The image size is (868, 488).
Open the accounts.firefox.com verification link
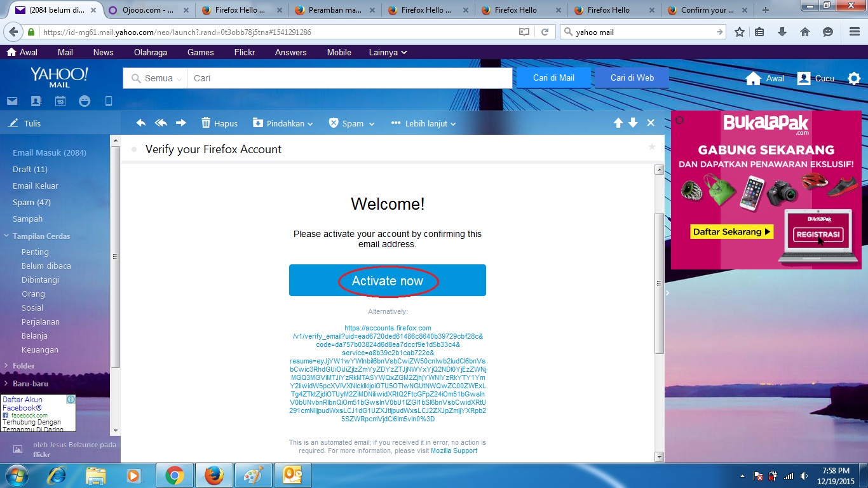point(388,373)
